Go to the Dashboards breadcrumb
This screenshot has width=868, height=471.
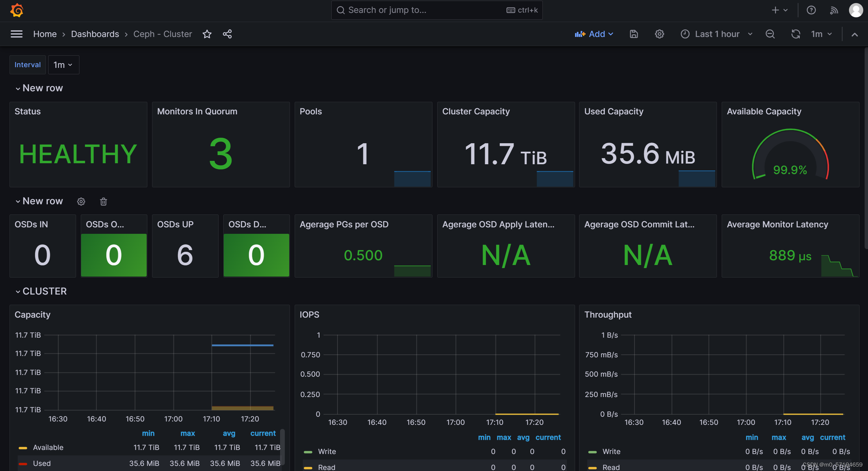click(x=95, y=34)
